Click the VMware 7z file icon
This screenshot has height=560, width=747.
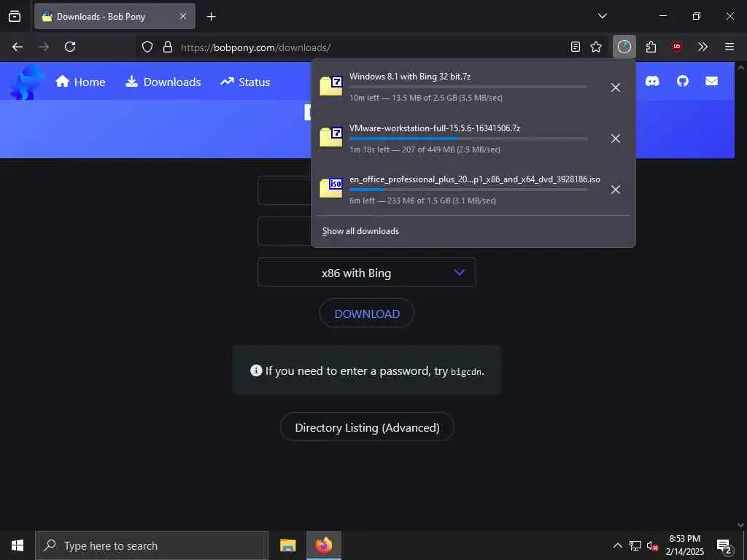coord(331,137)
